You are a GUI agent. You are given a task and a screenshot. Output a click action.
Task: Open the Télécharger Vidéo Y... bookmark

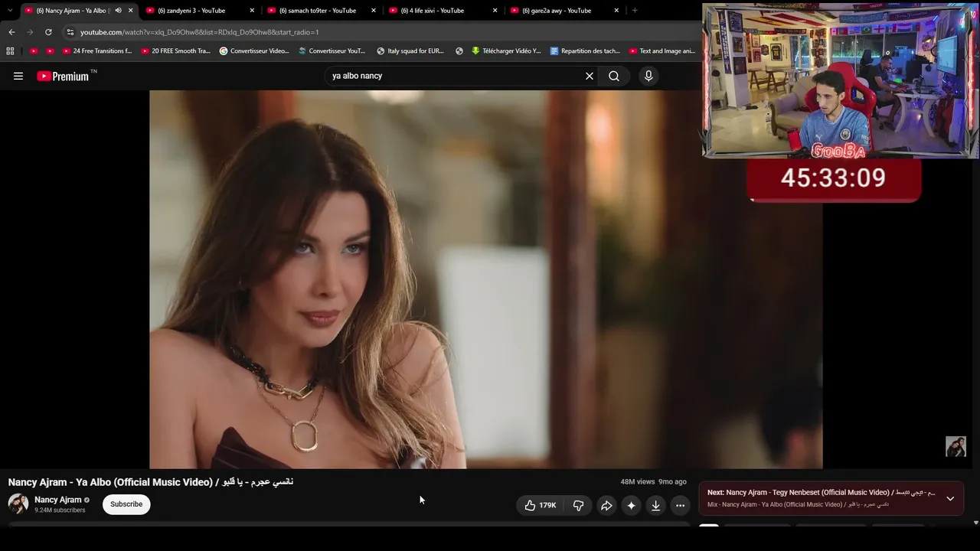506,51
